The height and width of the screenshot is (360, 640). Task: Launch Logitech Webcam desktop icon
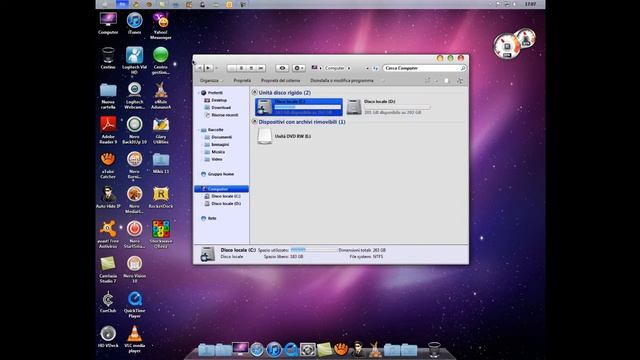[134, 96]
